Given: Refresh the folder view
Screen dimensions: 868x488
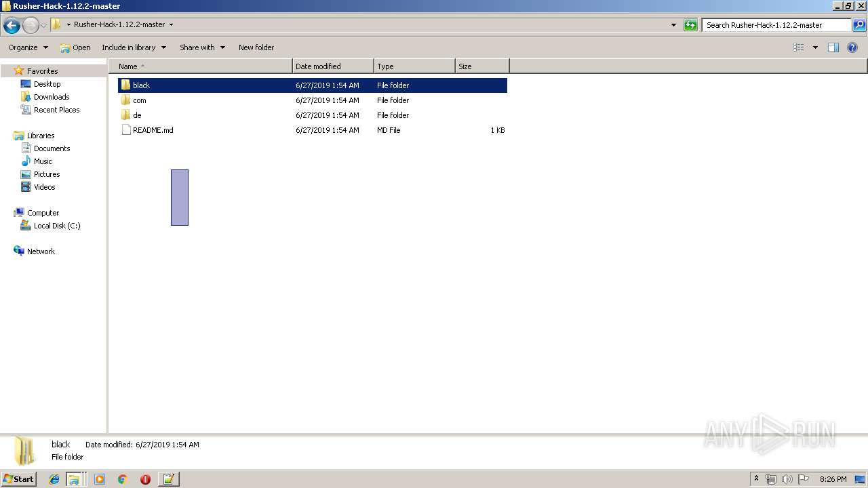Looking at the screenshot, I should (x=690, y=25).
